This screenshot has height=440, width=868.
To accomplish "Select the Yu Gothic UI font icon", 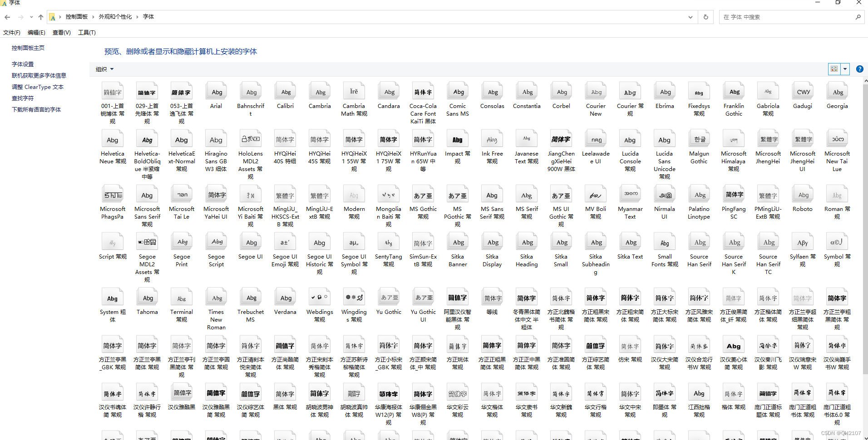I will pyautogui.click(x=423, y=298).
